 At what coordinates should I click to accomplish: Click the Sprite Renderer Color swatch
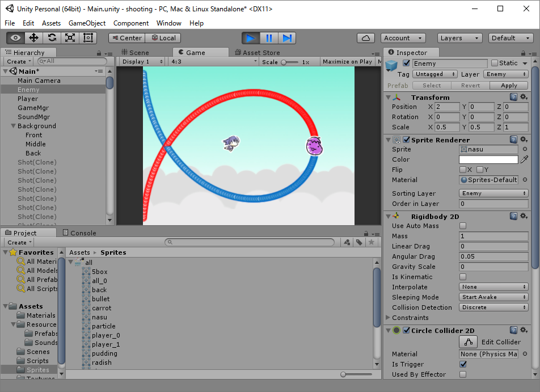[x=488, y=159]
